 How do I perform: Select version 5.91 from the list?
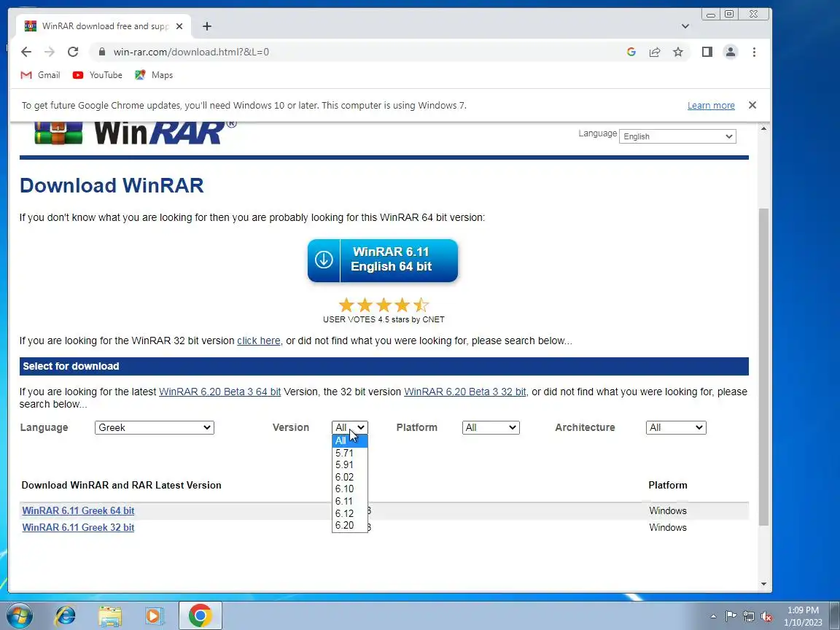(350, 465)
